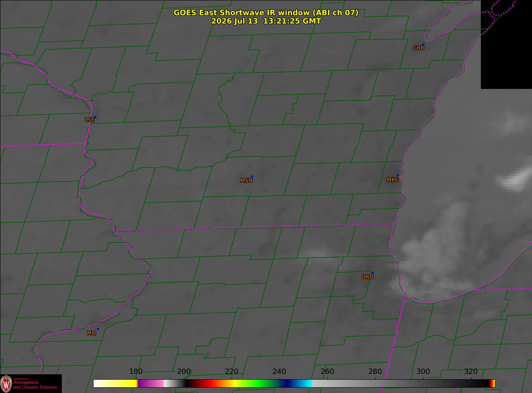Click the UW Atmospheric and Oceanic Sciences logo

[31, 383]
